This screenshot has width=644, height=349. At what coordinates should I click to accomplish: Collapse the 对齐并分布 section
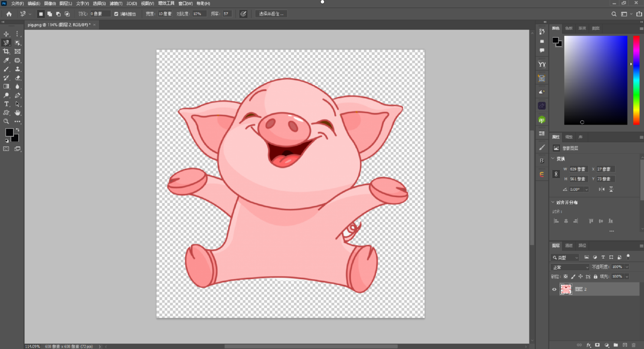coord(553,202)
